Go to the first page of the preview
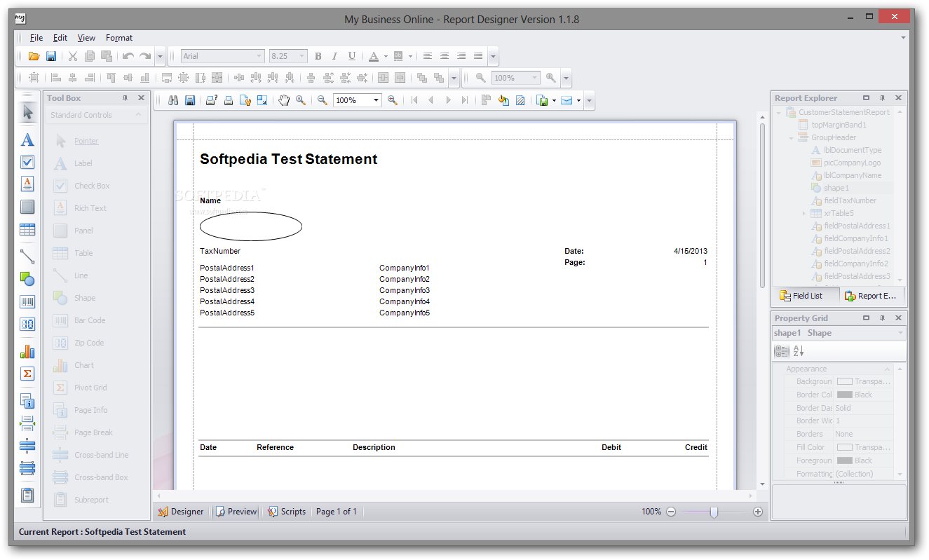Viewport: 929px width, 560px height. tap(414, 100)
